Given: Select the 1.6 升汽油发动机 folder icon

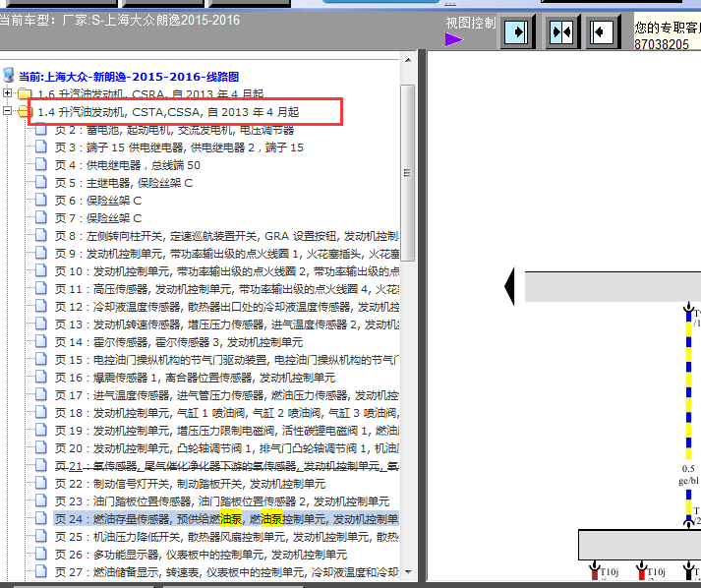Looking at the screenshot, I should pos(25,93).
